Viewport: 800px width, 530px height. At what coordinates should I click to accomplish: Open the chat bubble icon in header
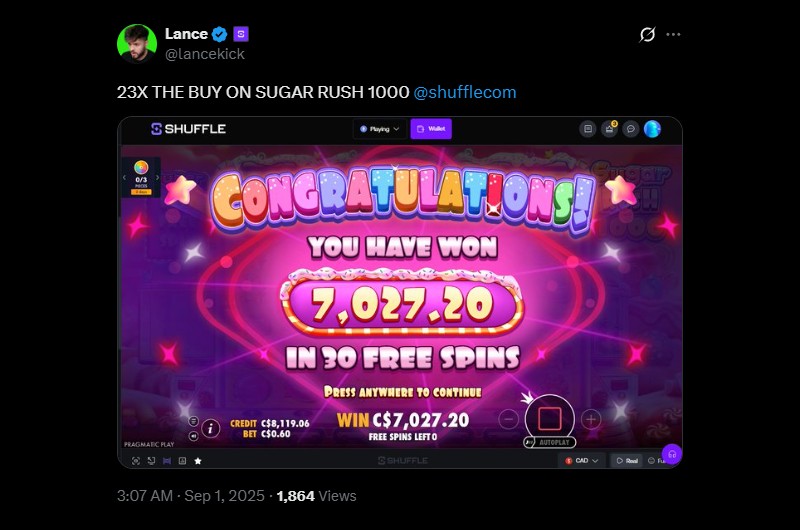tap(631, 129)
